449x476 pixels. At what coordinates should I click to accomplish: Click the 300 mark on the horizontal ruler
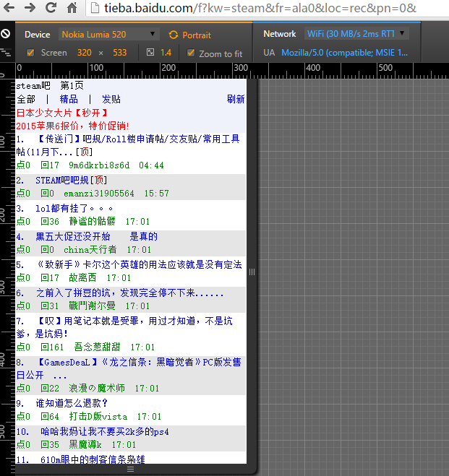tap(241, 68)
